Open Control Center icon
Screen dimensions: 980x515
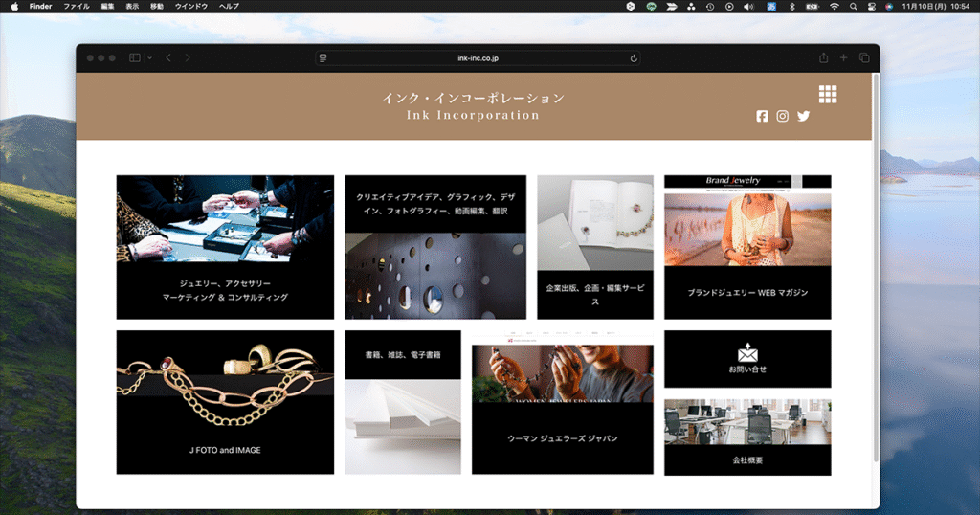tap(871, 7)
